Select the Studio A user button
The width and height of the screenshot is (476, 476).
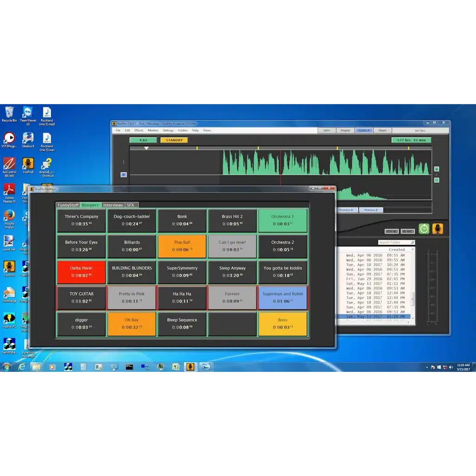364,130
